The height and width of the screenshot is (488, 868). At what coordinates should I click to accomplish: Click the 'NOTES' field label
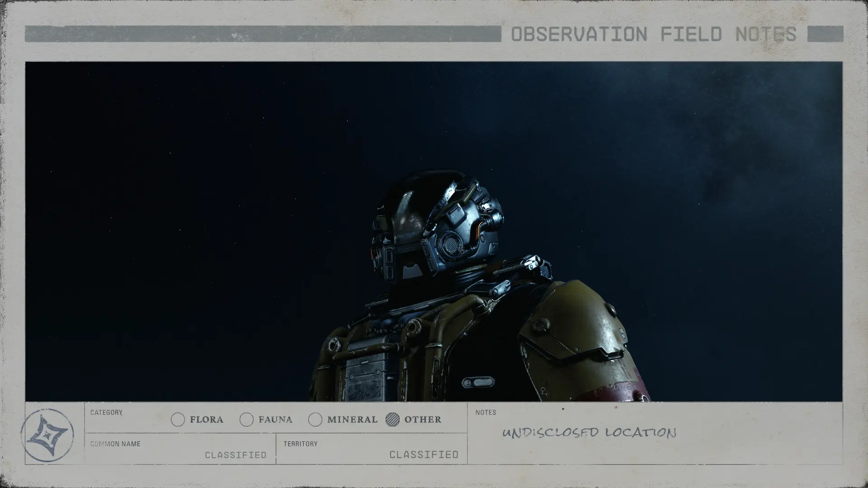coord(486,413)
